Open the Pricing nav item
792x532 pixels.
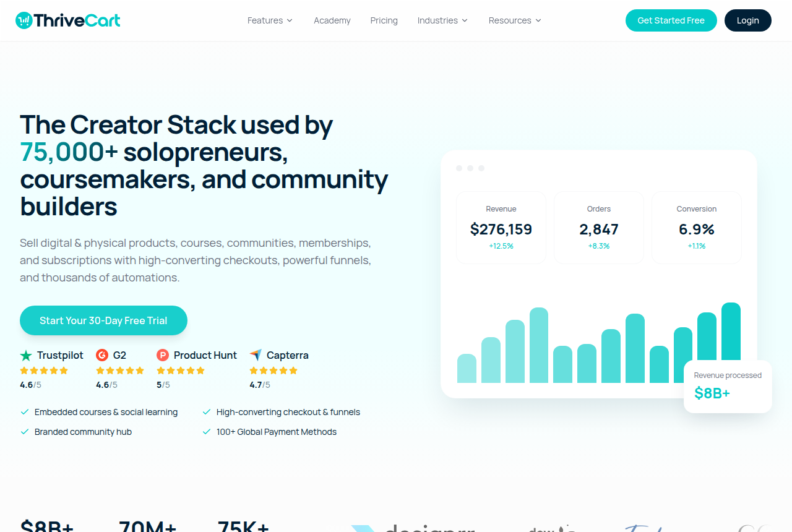384,20
